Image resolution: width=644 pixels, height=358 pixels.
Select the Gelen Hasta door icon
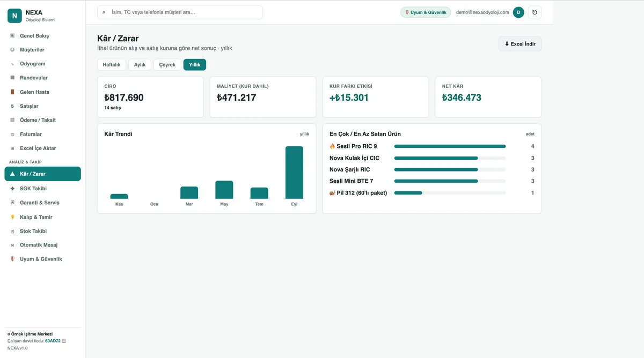tap(12, 92)
